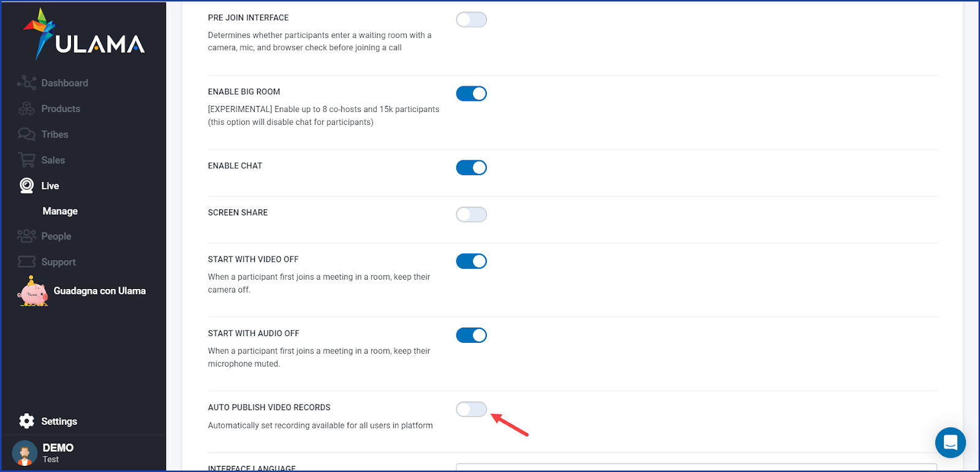Enable the Pre Join Interface toggle
980x472 pixels.
coord(472,20)
